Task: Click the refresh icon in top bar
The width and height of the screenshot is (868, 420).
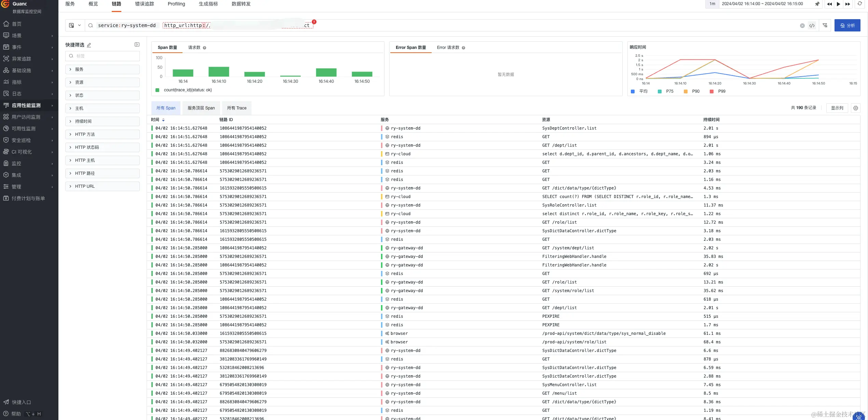Action: pos(860,4)
